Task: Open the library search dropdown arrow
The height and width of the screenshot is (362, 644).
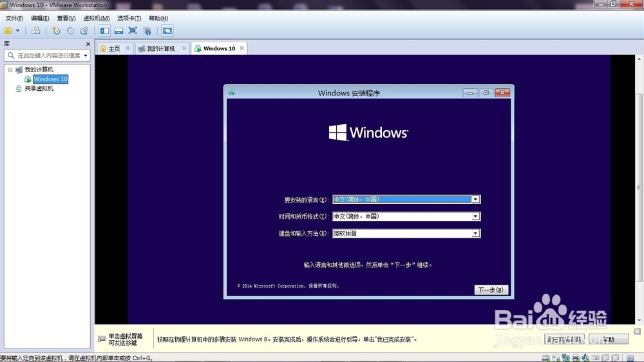Action: pos(86,55)
